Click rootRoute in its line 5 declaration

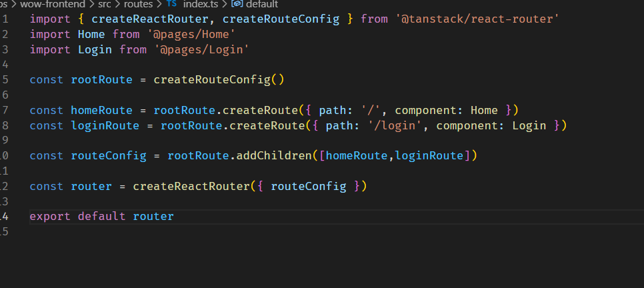(x=101, y=80)
